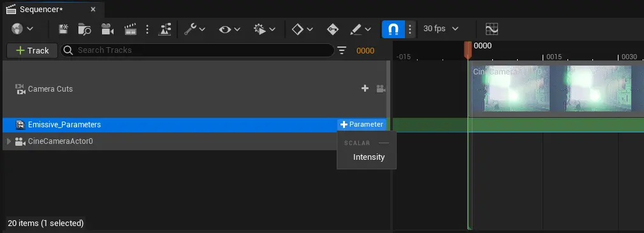Expand the CineCameraActor0 track
644x233 pixels.
[x=9, y=141]
